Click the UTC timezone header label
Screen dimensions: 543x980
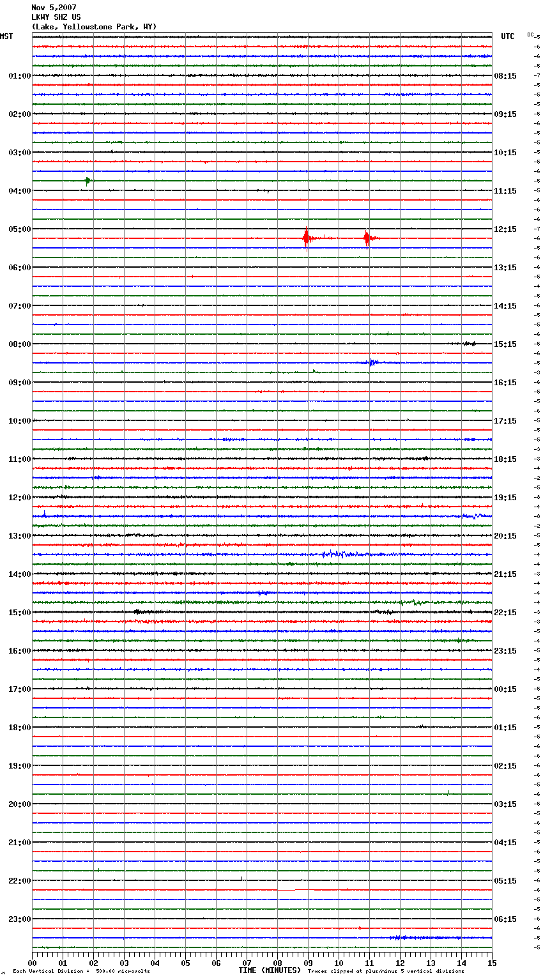click(x=507, y=36)
